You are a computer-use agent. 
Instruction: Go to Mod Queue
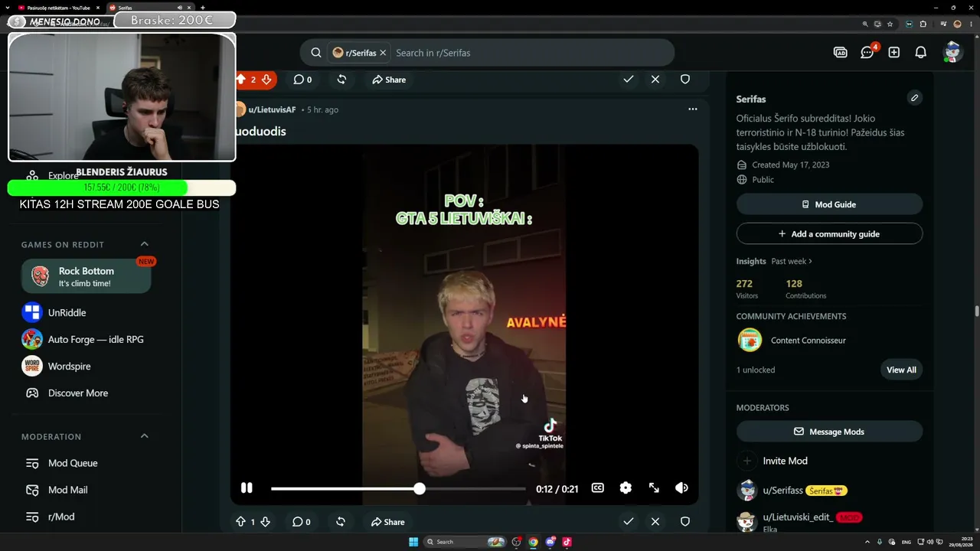(x=73, y=463)
